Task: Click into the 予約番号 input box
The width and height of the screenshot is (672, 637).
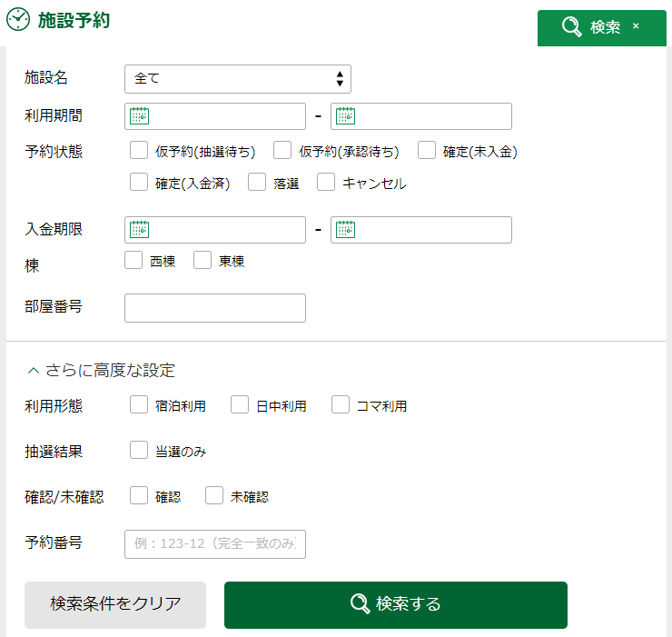Action: coord(215,543)
